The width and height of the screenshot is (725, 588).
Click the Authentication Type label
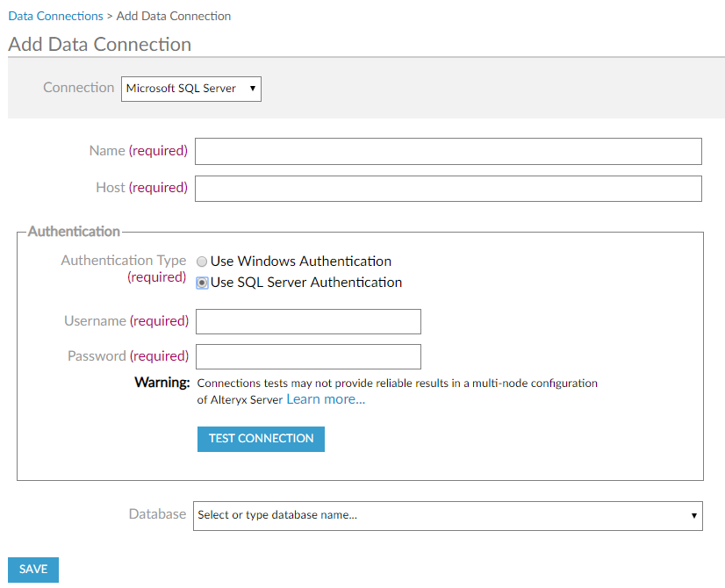(123, 261)
